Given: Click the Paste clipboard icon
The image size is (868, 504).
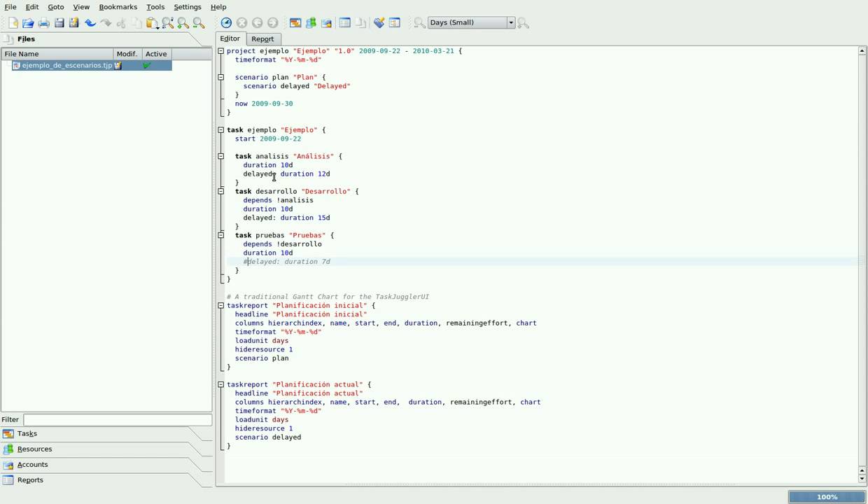Looking at the screenshot, I should click(151, 23).
